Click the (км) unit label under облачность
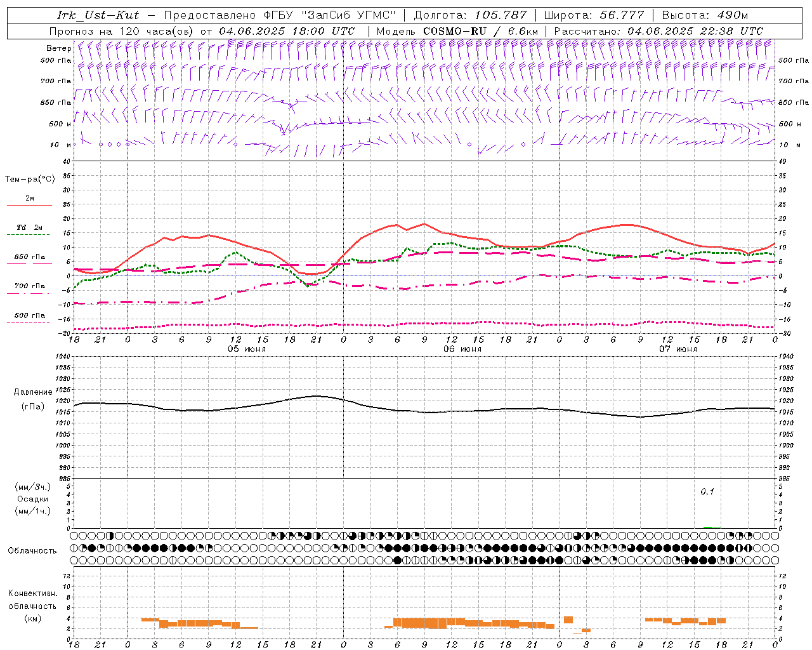812x650 pixels. pos(32,618)
